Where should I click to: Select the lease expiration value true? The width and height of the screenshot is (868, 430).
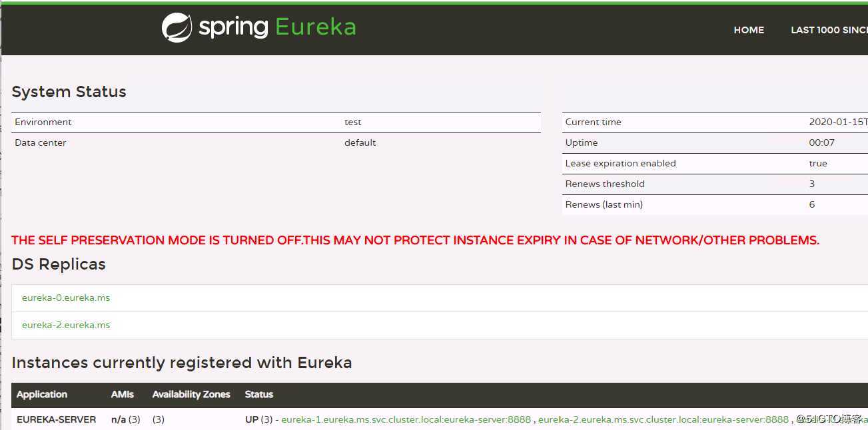[818, 163]
